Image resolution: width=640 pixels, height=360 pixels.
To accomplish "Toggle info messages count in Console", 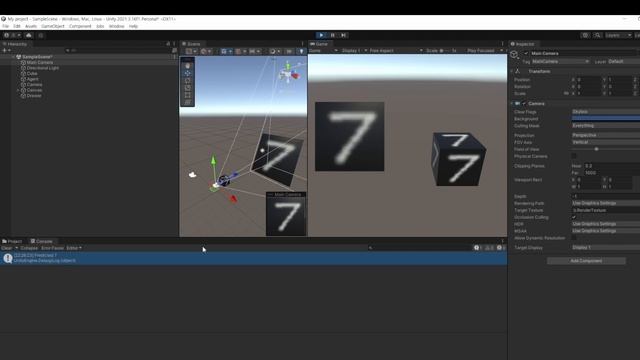I will (478, 248).
